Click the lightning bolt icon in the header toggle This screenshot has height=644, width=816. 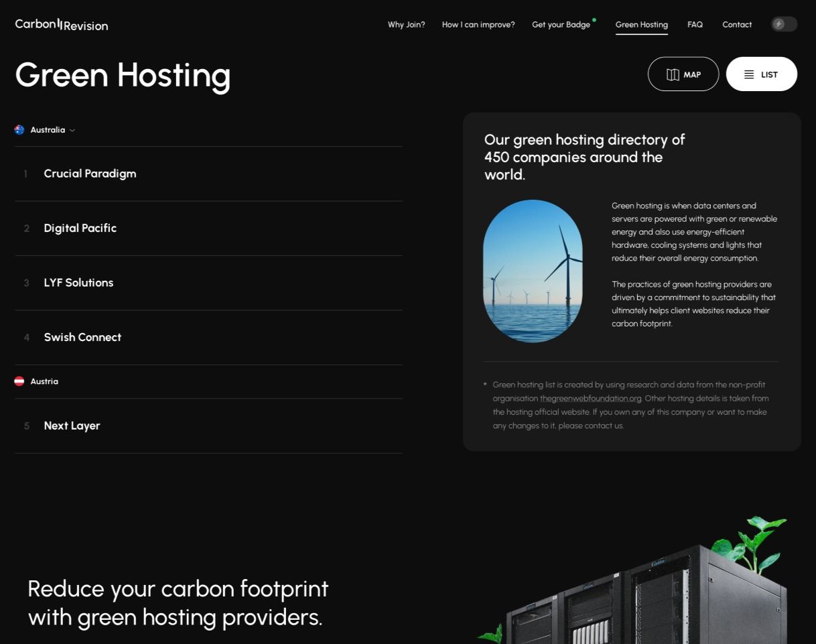click(780, 24)
